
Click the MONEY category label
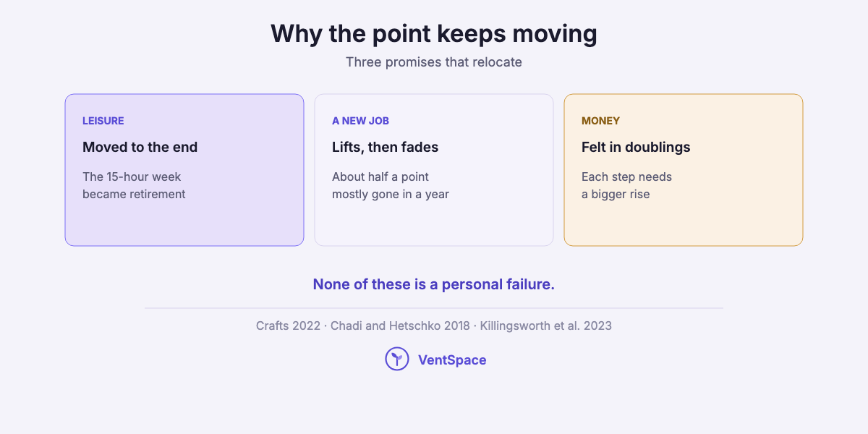tap(601, 121)
